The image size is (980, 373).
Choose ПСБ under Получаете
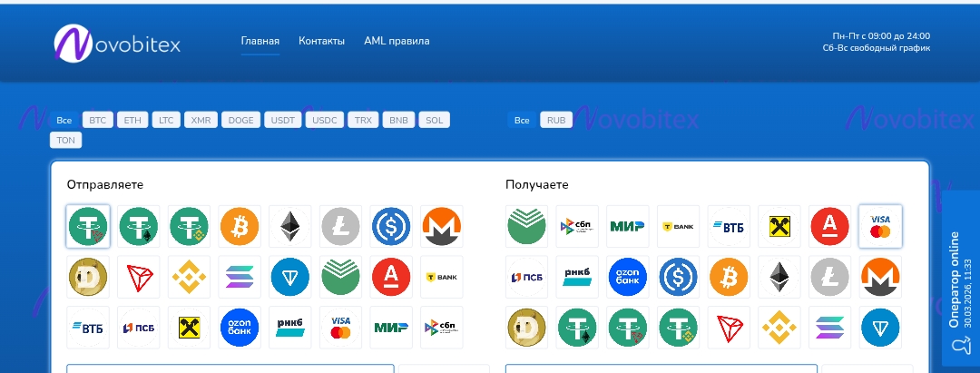coord(527,277)
